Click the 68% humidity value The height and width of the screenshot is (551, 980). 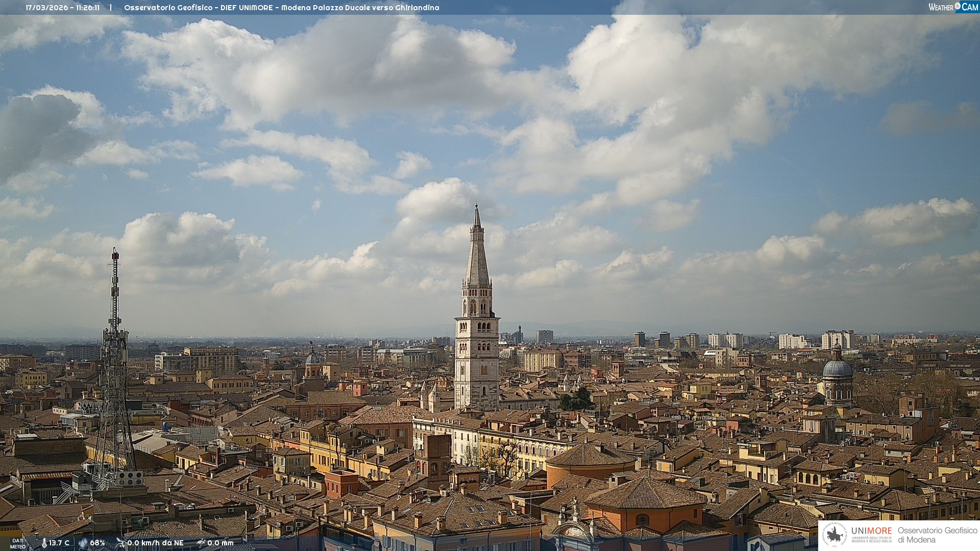[97, 543]
